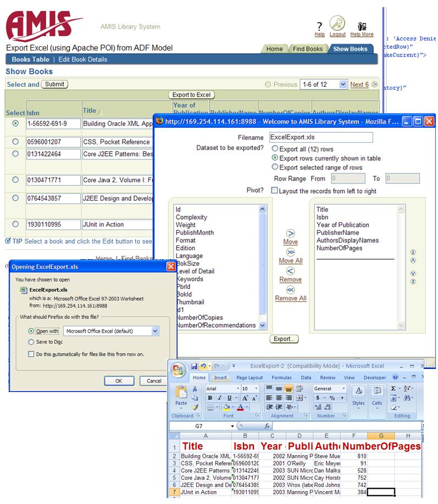
Task: Click the Sort and Filter icon
Action: pyautogui.click(x=407, y=388)
